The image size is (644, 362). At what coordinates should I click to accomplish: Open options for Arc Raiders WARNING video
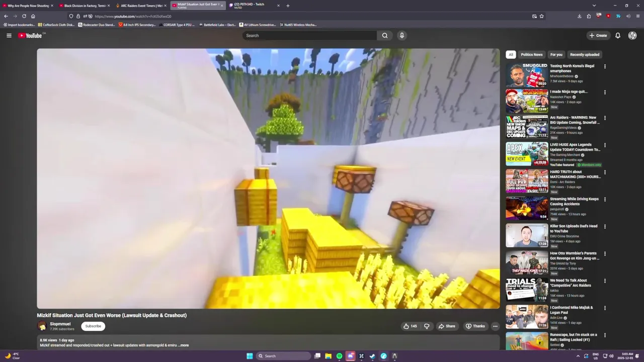605,119
